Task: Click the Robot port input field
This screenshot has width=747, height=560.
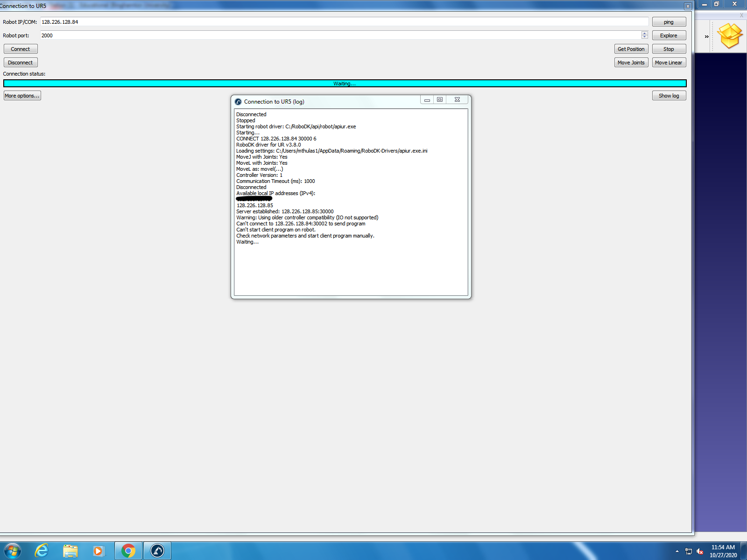Action: (341, 35)
